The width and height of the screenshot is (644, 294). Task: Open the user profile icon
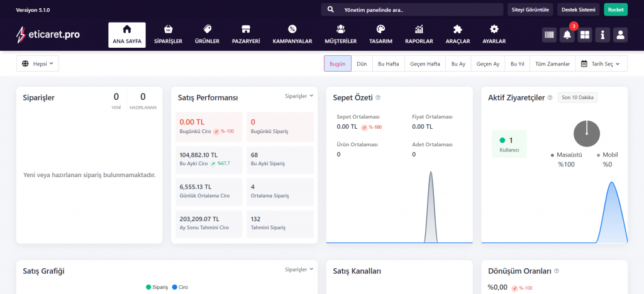coord(620,35)
